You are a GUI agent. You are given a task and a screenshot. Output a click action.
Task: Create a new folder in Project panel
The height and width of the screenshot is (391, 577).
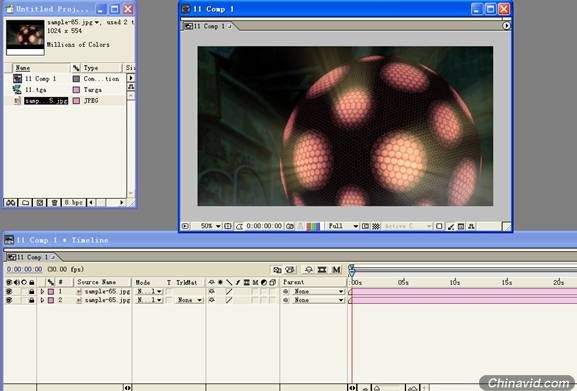tap(25, 203)
